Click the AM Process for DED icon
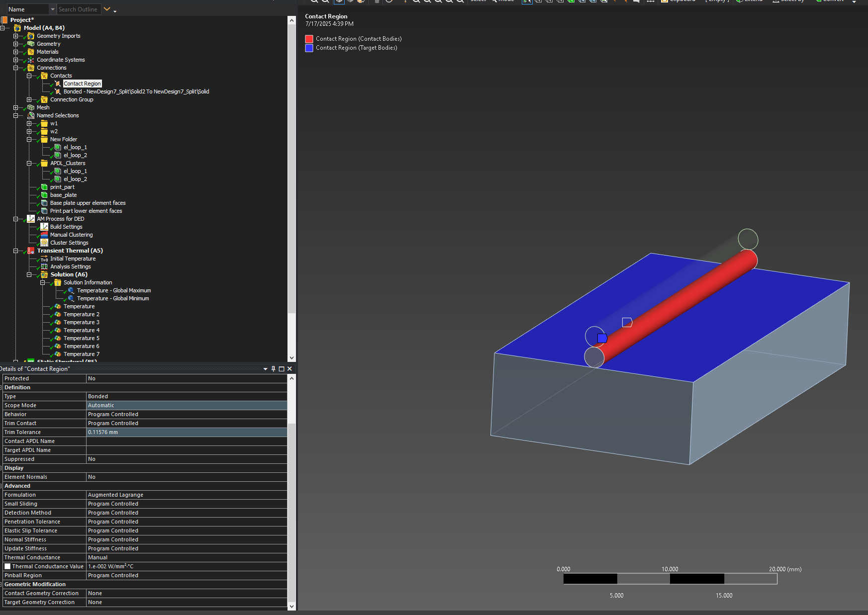 click(31, 219)
